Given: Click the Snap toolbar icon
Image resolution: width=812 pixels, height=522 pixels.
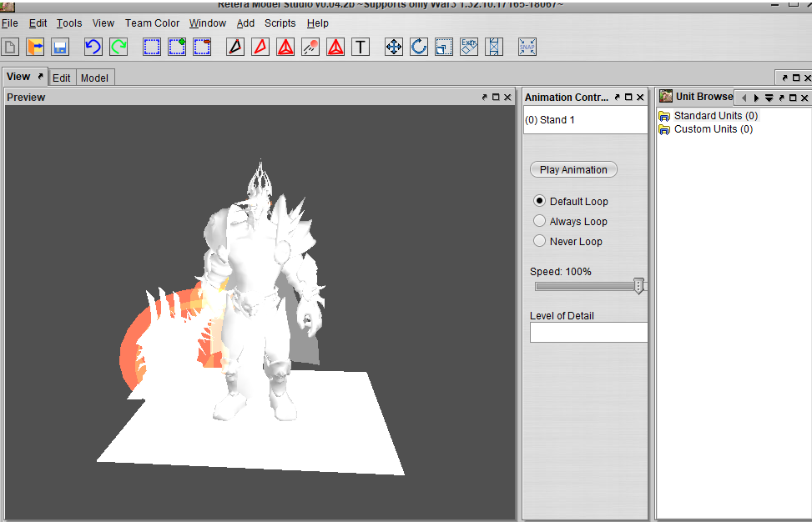Looking at the screenshot, I should tap(527, 47).
